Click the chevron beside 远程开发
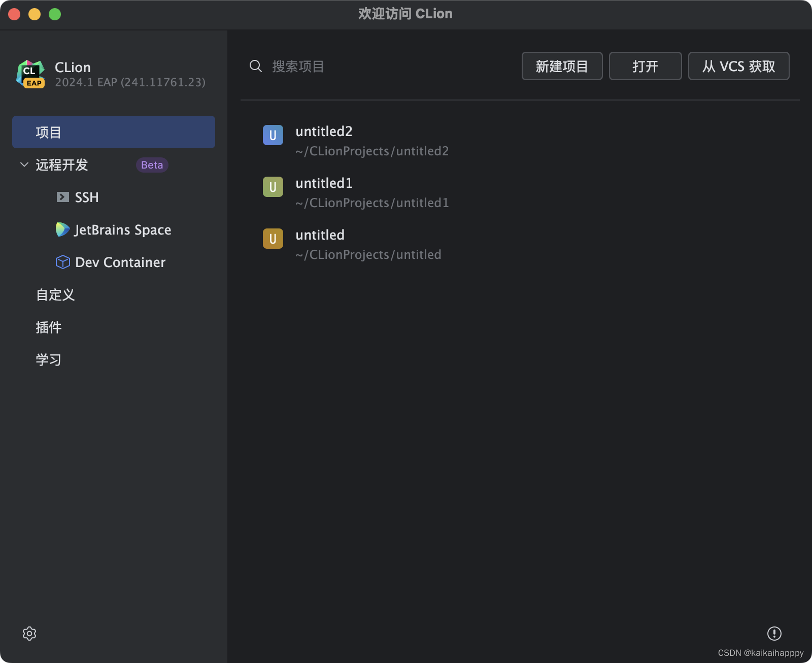 24,164
